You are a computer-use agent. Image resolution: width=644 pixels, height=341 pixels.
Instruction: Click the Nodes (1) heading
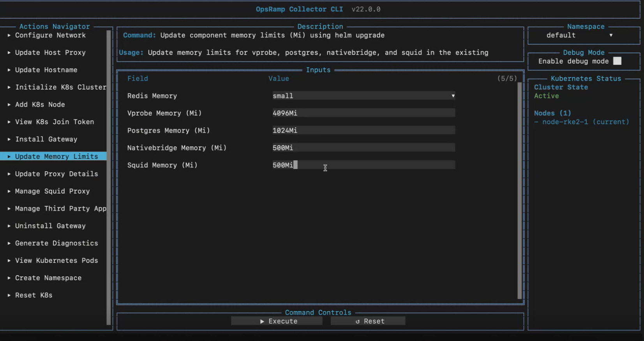click(x=552, y=113)
